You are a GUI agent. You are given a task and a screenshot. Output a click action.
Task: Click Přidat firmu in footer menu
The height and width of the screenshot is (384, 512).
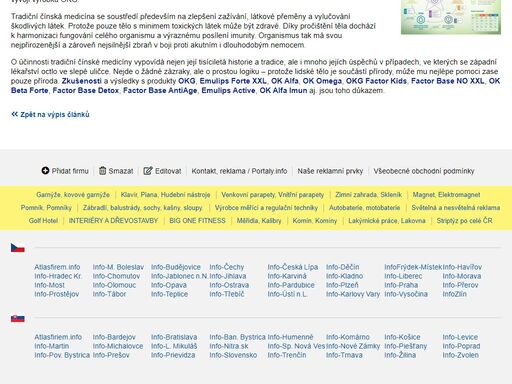pos(70,171)
